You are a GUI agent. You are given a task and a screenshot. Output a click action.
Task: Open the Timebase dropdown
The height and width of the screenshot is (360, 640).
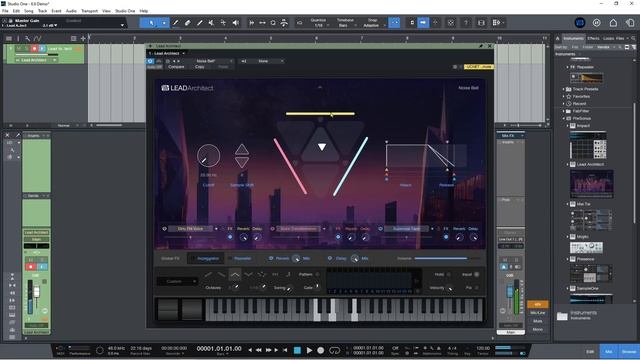coord(345,23)
